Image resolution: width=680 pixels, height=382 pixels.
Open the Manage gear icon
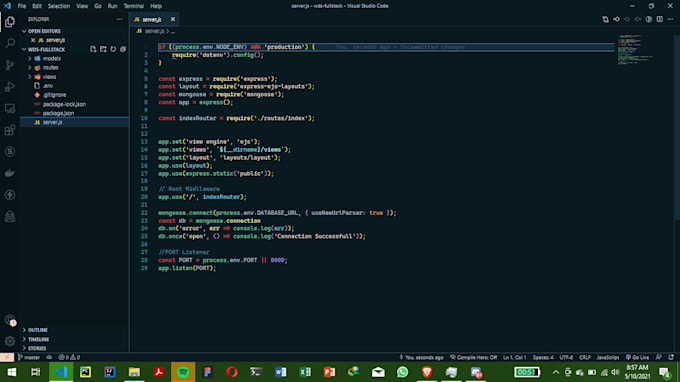(x=10, y=341)
